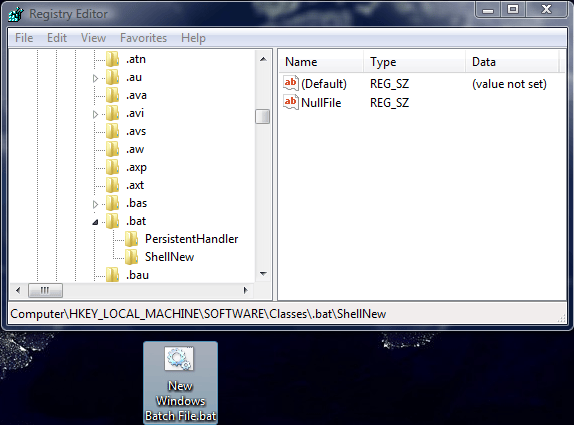Select the ShellNew folder icon
The width and height of the screenshot is (574, 425).
pyautogui.click(x=131, y=257)
